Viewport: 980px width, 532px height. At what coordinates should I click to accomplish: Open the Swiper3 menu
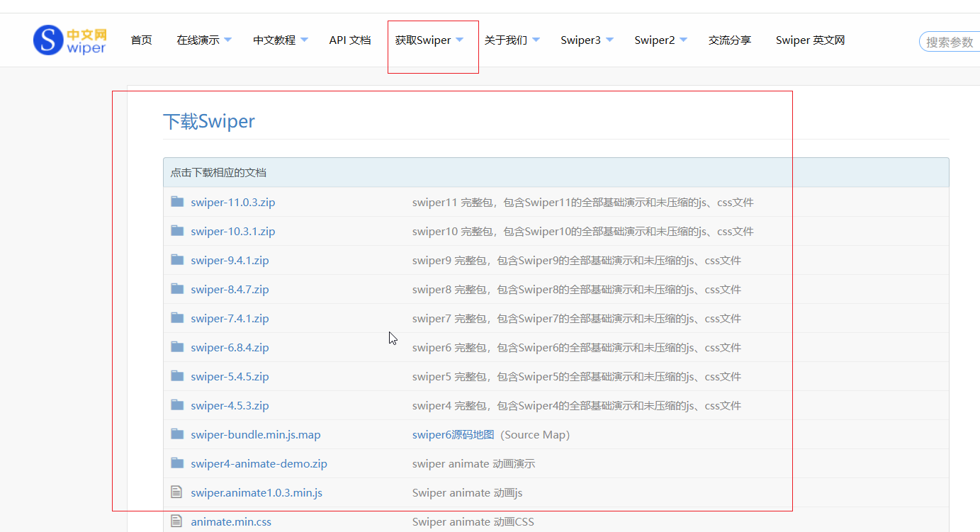click(x=580, y=40)
